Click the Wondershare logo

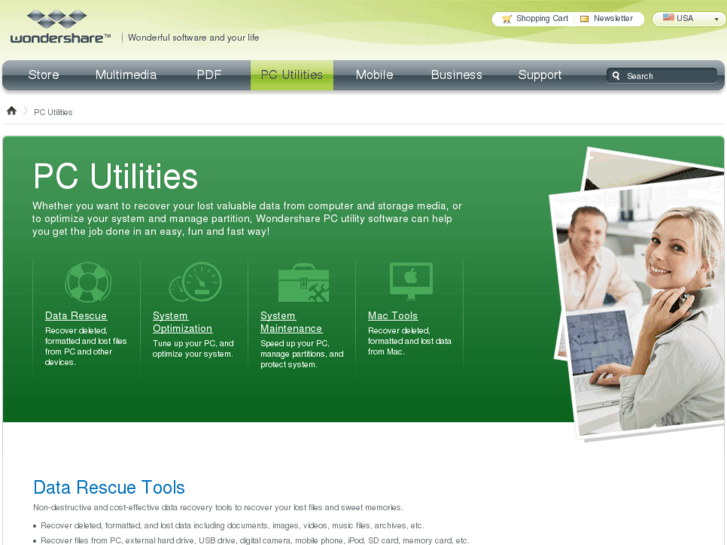click(60, 26)
